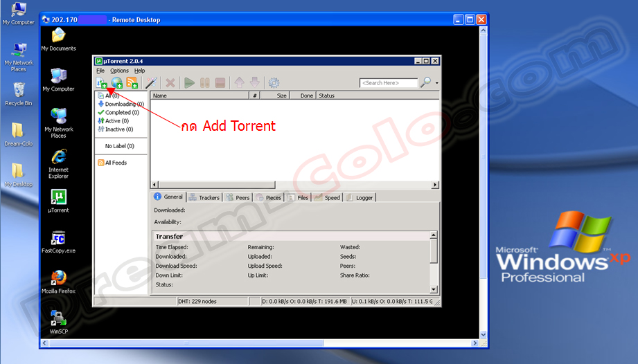Click the WinSCP shortcut icon
This screenshot has height=364, width=638.
tap(59, 322)
